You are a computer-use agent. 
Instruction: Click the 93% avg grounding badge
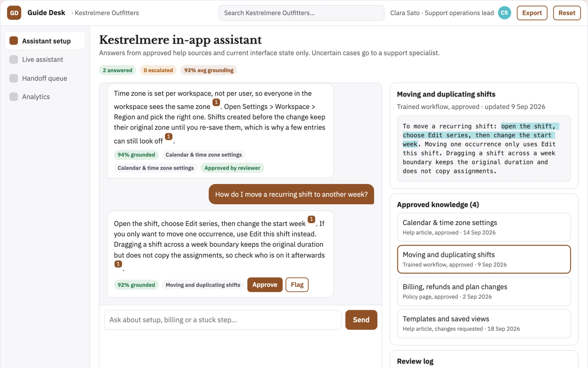pyautogui.click(x=209, y=70)
